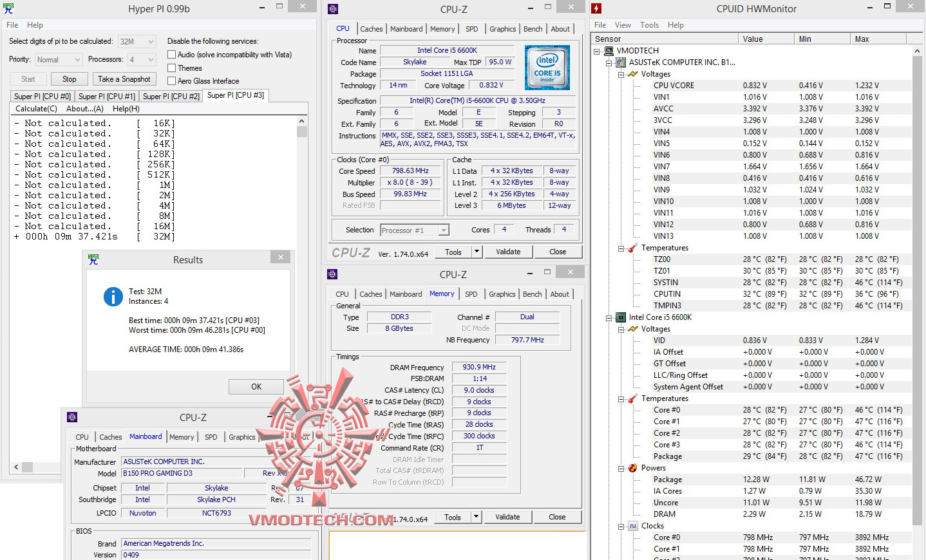
Task: Open the View menu in HWMonitor
Action: [x=623, y=25]
